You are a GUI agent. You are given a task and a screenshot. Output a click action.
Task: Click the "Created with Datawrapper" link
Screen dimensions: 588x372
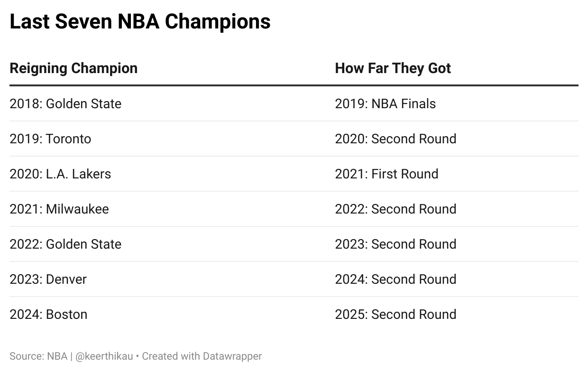202,356
